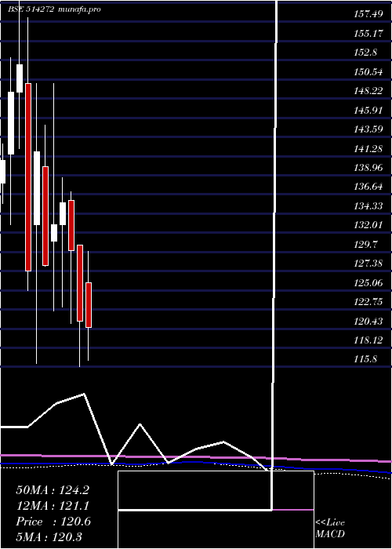Click the 120.43 price axis label
The width and height of the screenshot is (392, 549).
tap(368, 320)
